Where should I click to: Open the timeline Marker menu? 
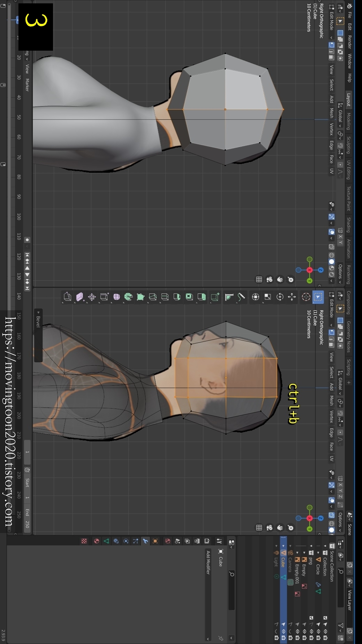pos(27,85)
